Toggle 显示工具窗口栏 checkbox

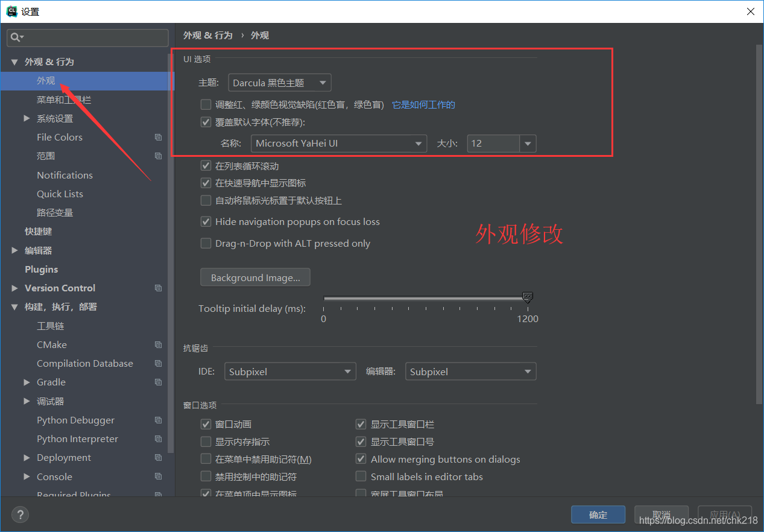[x=361, y=425]
